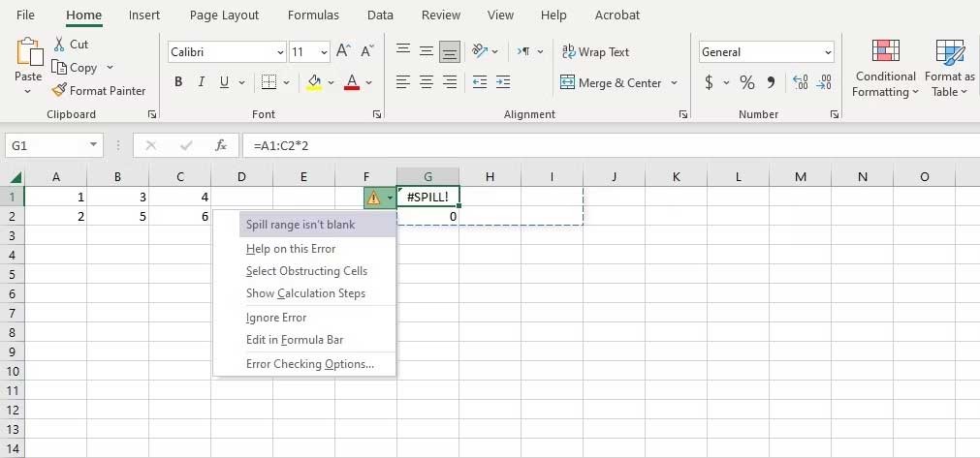Click the Orientation text angle icon

(480, 51)
